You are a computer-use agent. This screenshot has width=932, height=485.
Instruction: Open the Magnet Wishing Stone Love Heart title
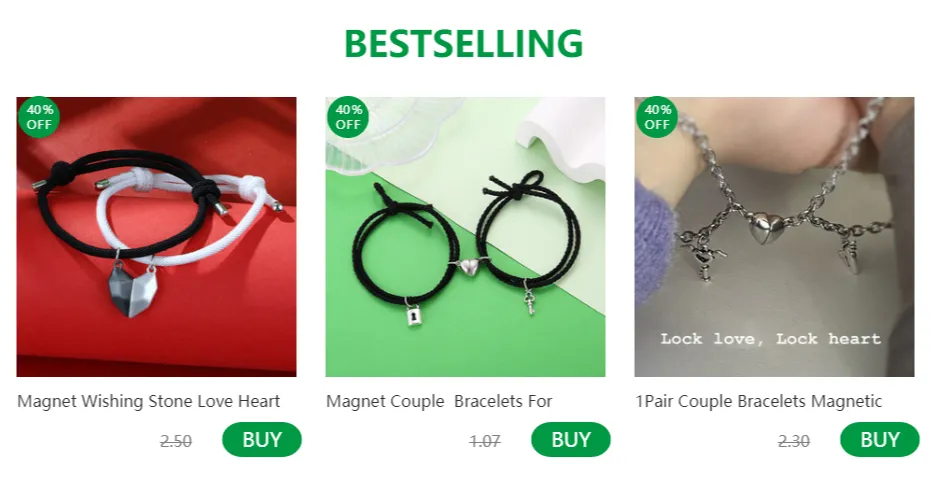[149, 401]
